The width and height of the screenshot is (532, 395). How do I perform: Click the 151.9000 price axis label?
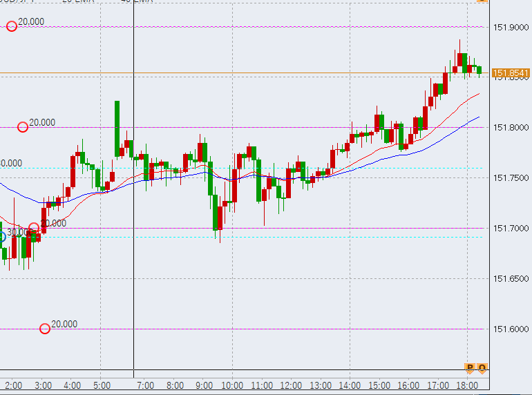508,27
